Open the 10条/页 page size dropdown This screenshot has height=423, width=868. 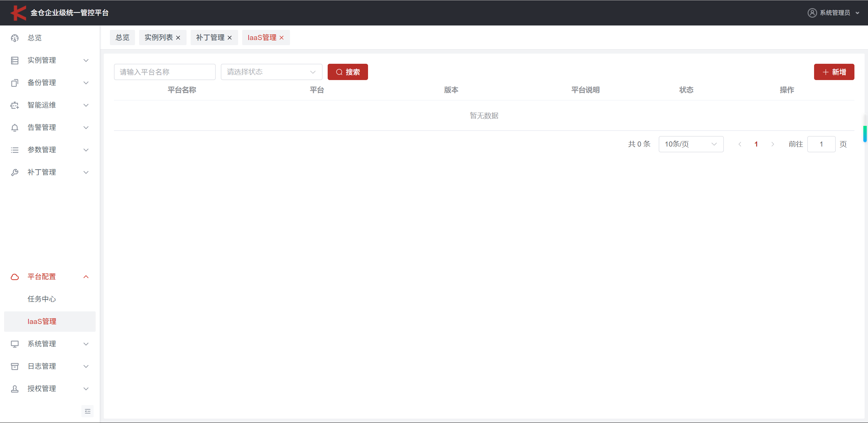click(x=691, y=144)
